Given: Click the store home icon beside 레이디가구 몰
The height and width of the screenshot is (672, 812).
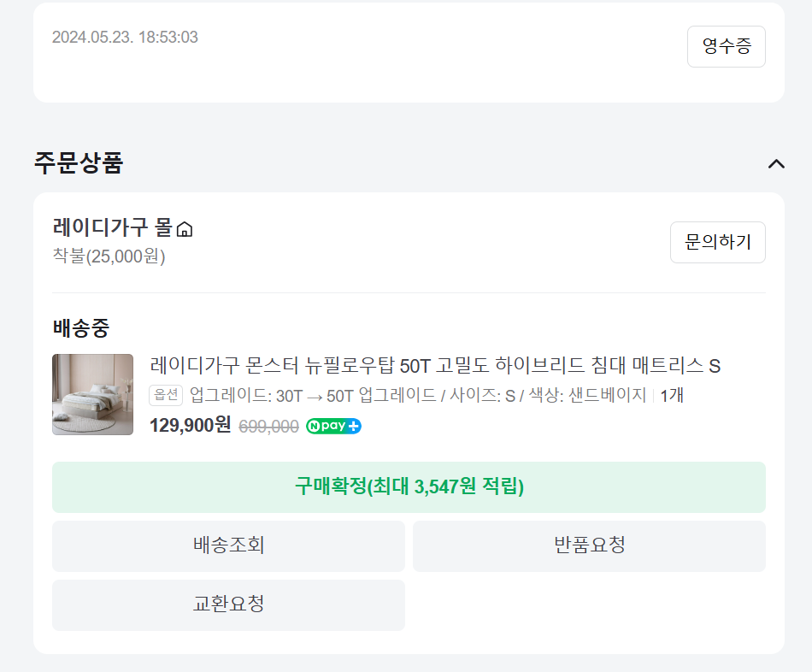Looking at the screenshot, I should point(185,229).
